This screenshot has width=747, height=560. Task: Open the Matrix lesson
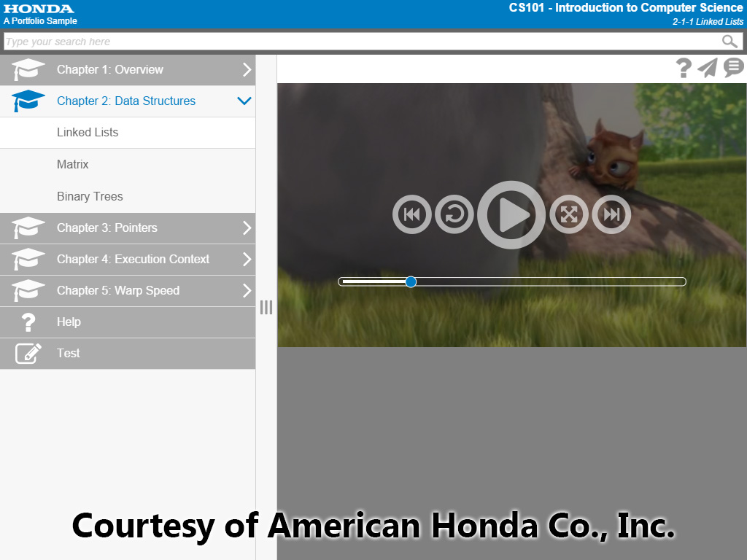coord(73,165)
